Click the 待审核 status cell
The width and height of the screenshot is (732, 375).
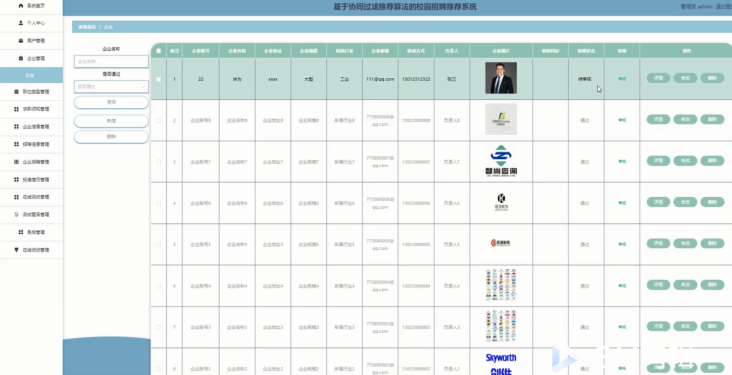pos(586,79)
